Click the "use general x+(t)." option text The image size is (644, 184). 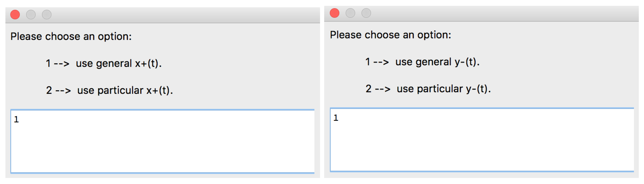click(119, 63)
